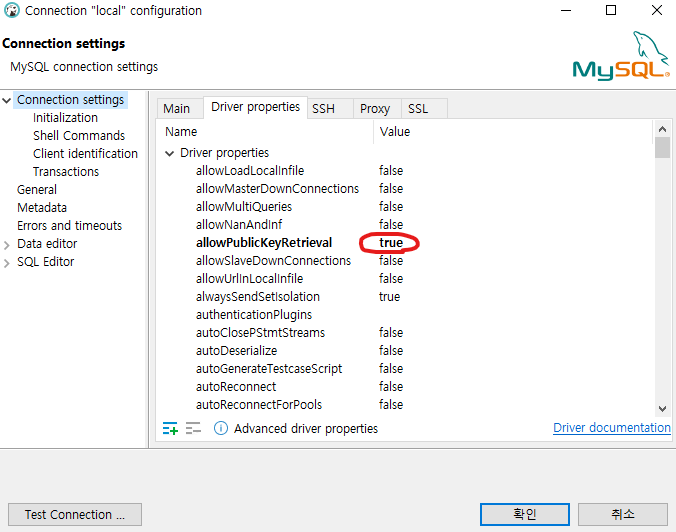Select the autoClosePStmtStreams property
The height and width of the screenshot is (532, 676).
[260, 333]
